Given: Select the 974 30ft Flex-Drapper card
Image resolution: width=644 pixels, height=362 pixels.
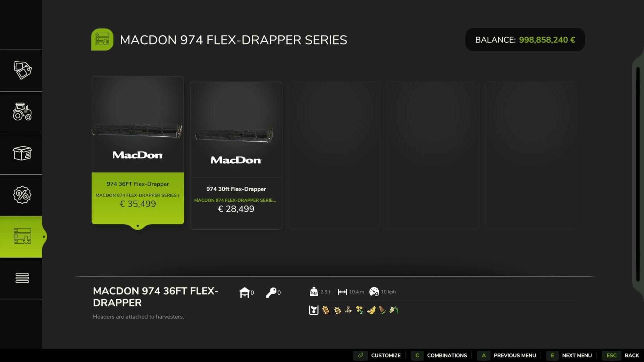Looking at the screenshot, I should tap(236, 156).
